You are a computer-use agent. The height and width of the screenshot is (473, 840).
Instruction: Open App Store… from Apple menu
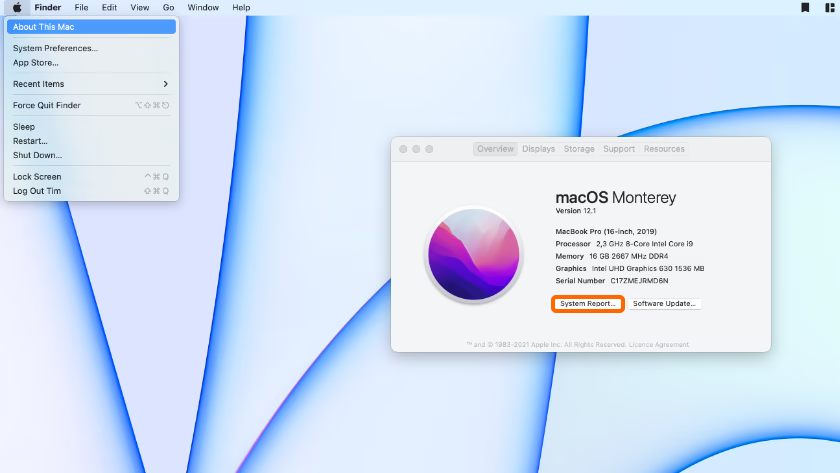(91, 63)
